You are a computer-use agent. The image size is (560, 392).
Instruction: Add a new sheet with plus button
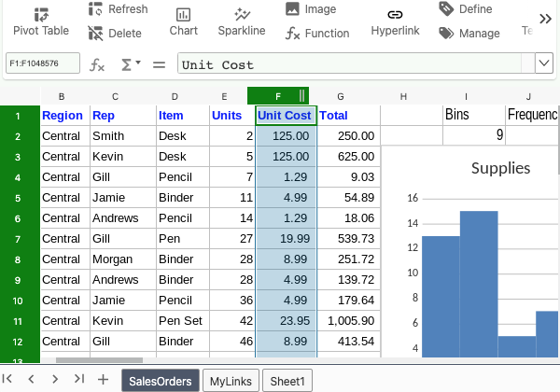click(103, 379)
